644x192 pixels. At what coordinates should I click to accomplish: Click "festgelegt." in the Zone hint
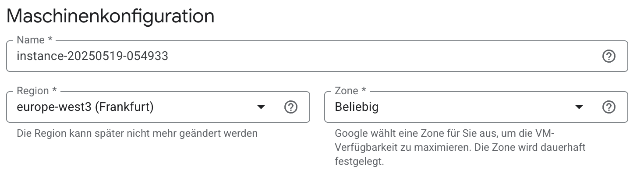click(359, 162)
